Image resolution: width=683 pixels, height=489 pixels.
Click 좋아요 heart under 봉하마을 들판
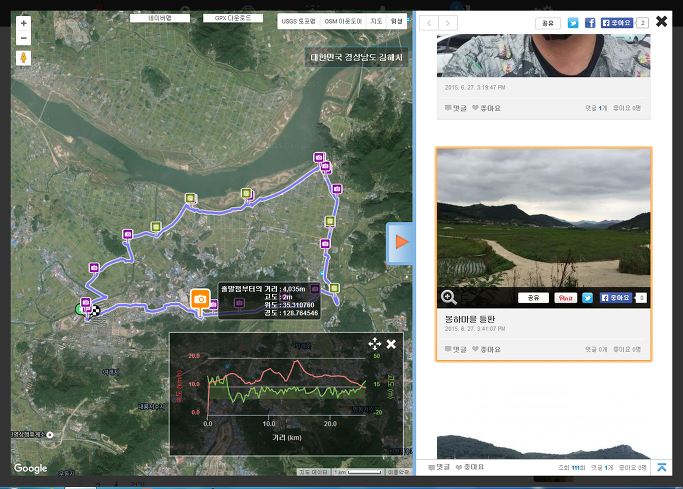coord(486,349)
